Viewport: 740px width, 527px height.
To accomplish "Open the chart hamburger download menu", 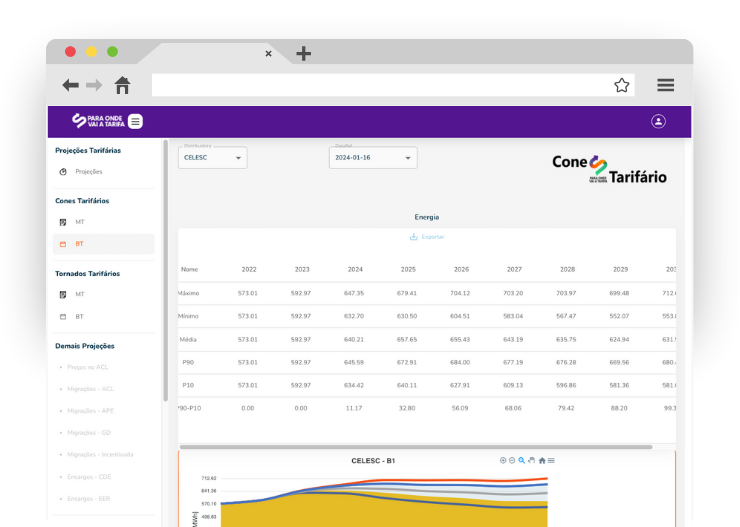I will [x=551, y=460].
